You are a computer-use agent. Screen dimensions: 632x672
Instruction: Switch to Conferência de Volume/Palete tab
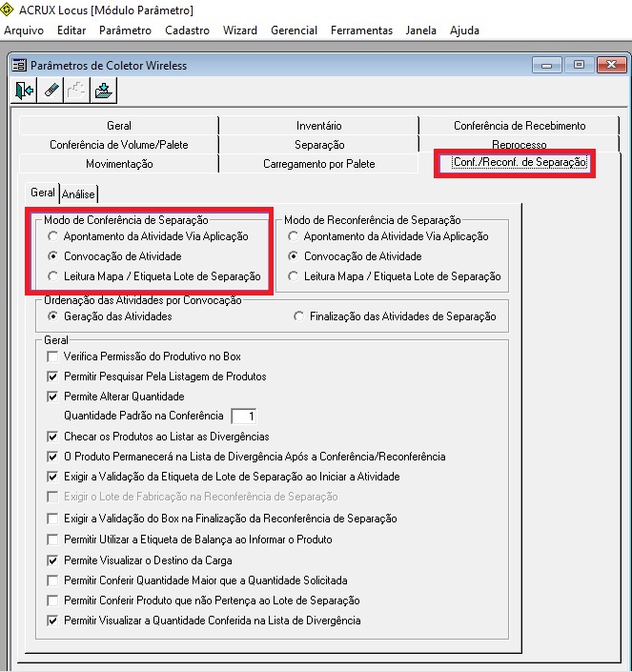point(119,145)
